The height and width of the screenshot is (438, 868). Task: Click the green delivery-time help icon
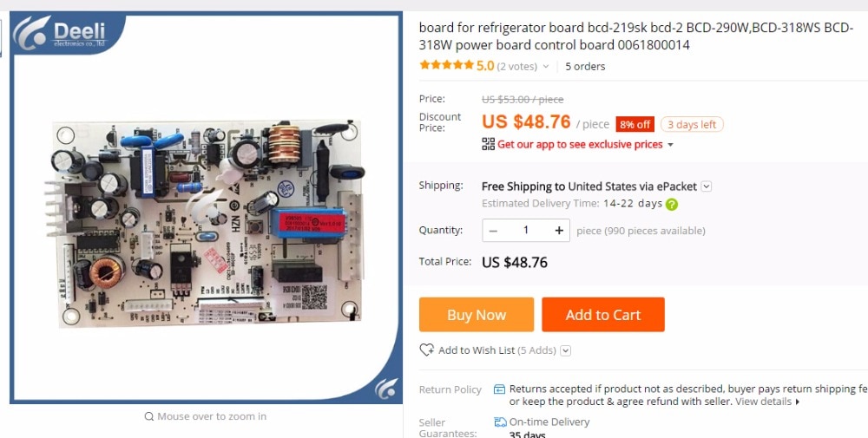click(672, 204)
